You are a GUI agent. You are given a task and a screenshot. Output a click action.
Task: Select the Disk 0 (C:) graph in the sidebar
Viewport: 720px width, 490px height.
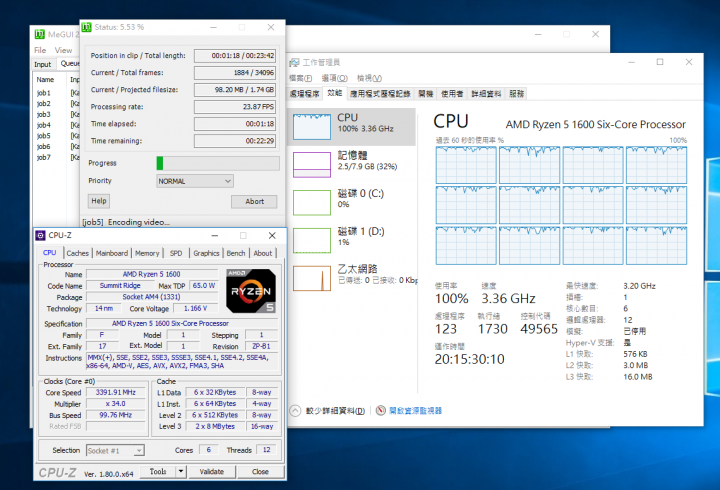tap(312, 203)
